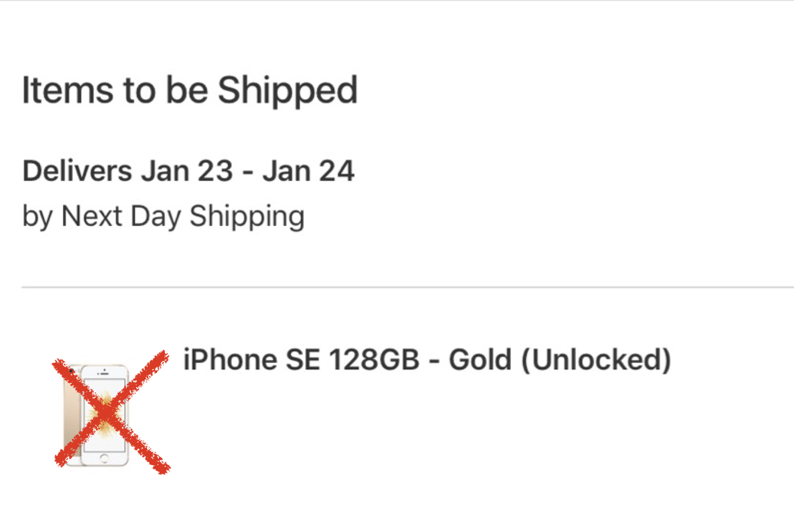Click the (Unlocked) label in title
794x532 pixels.
coord(596,360)
